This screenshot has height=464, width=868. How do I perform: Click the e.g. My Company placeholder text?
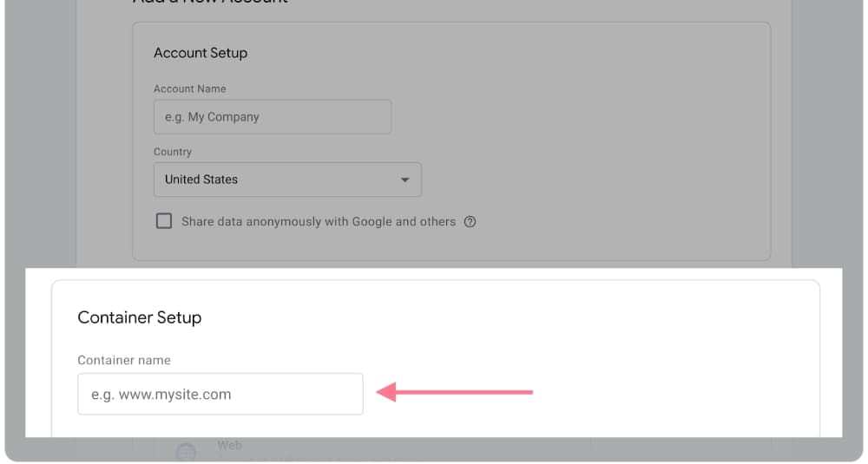[212, 117]
